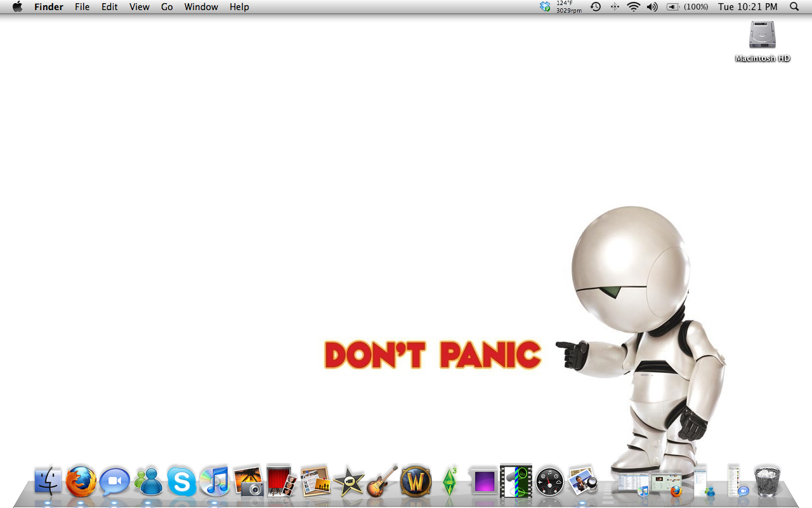Image resolution: width=812 pixels, height=508 pixels.
Task: Open The Sims 3 from the Dock
Action: click(450, 481)
